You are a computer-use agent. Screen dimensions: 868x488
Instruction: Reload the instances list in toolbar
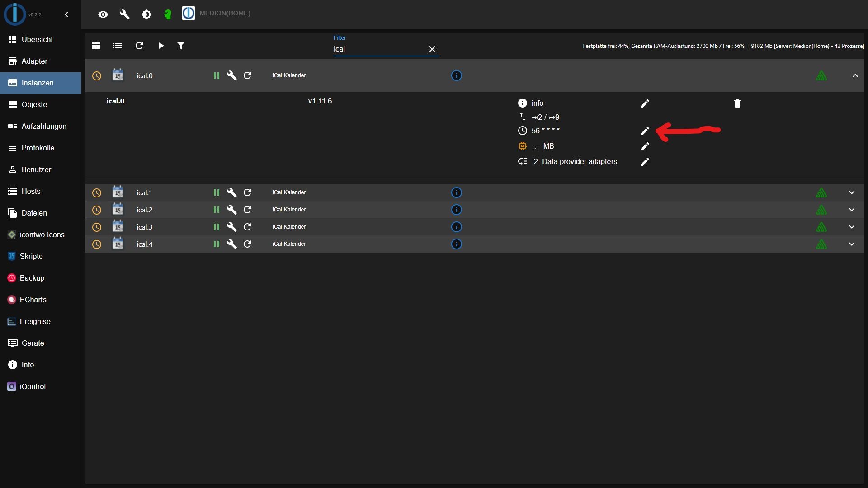[x=139, y=46]
